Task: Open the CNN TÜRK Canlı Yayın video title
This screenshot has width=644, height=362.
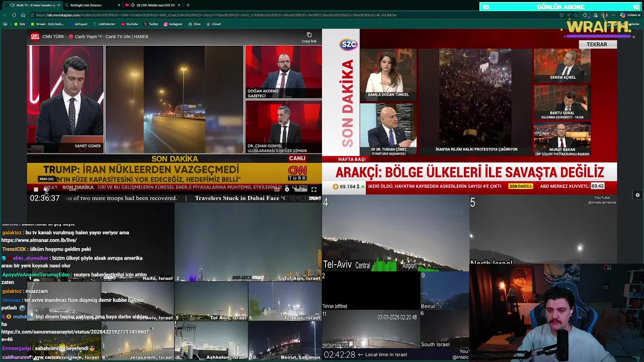Action: (95, 37)
